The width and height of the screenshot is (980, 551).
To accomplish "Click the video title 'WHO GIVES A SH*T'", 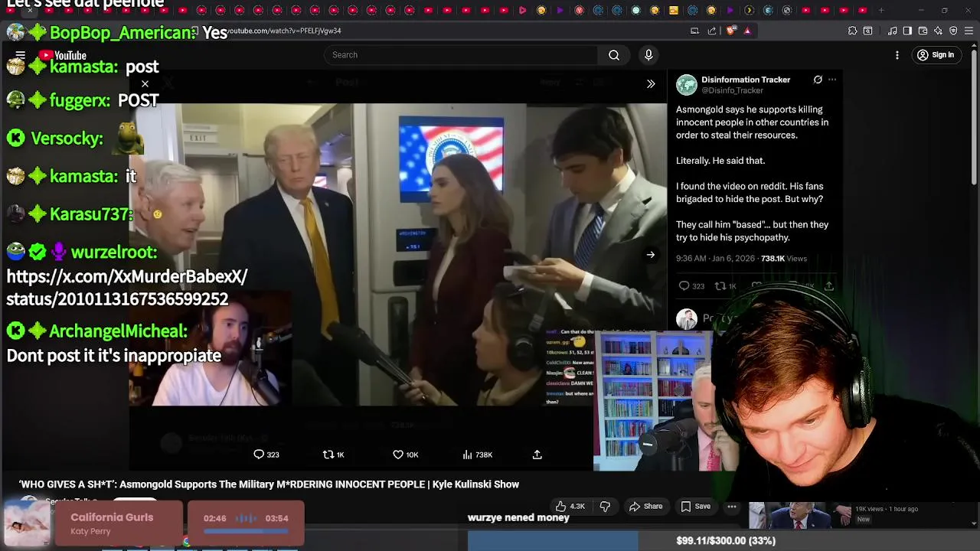I will coord(269,484).
